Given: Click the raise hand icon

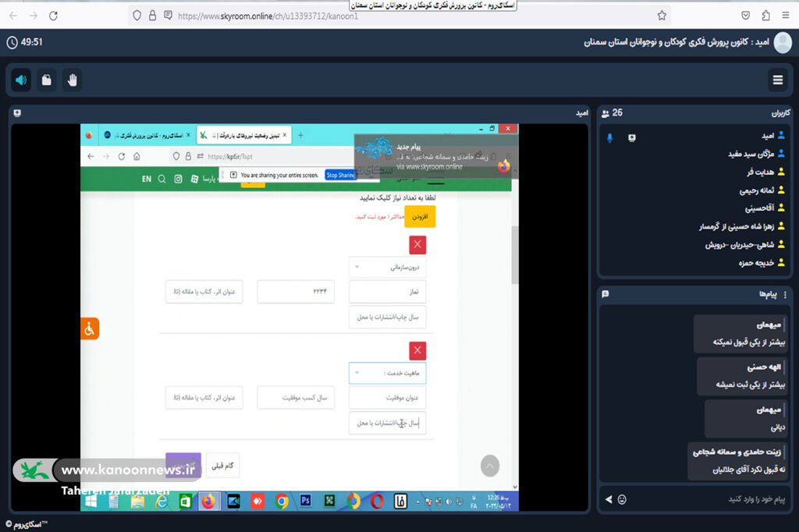Looking at the screenshot, I should point(73,80).
